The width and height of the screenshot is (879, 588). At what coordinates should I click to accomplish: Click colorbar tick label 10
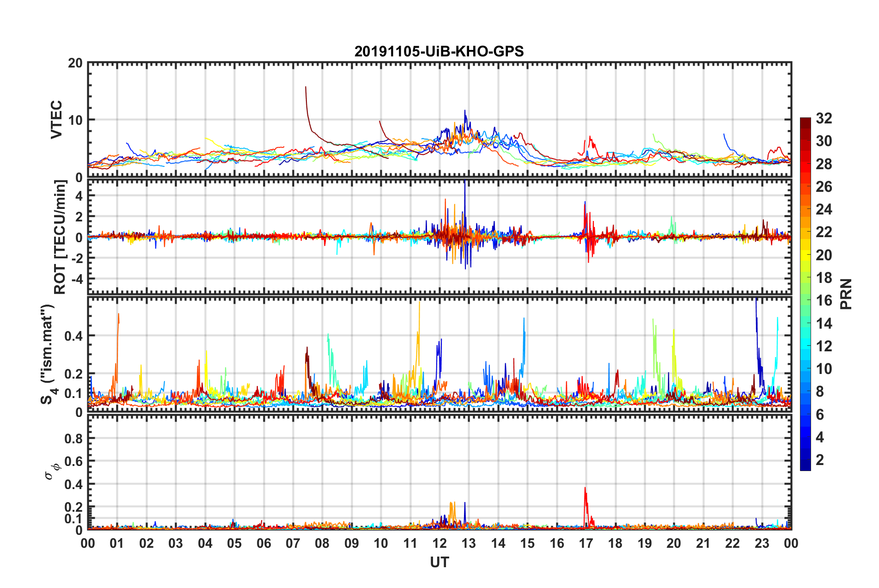824,369
